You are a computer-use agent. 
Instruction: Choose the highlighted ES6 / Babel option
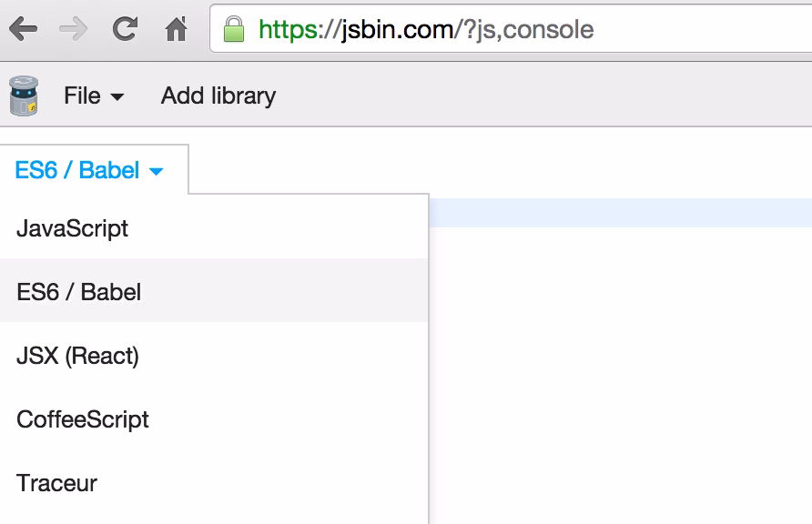pyautogui.click(x=79, y=291)
